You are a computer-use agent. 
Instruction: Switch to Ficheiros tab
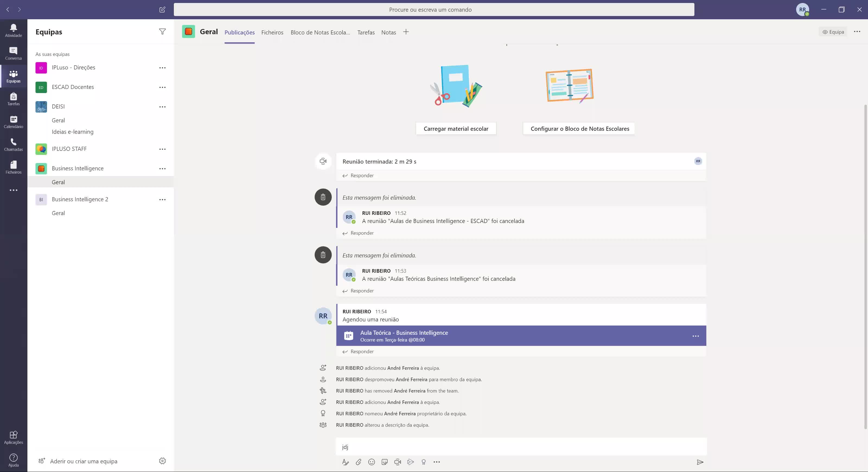click(272, 32)
